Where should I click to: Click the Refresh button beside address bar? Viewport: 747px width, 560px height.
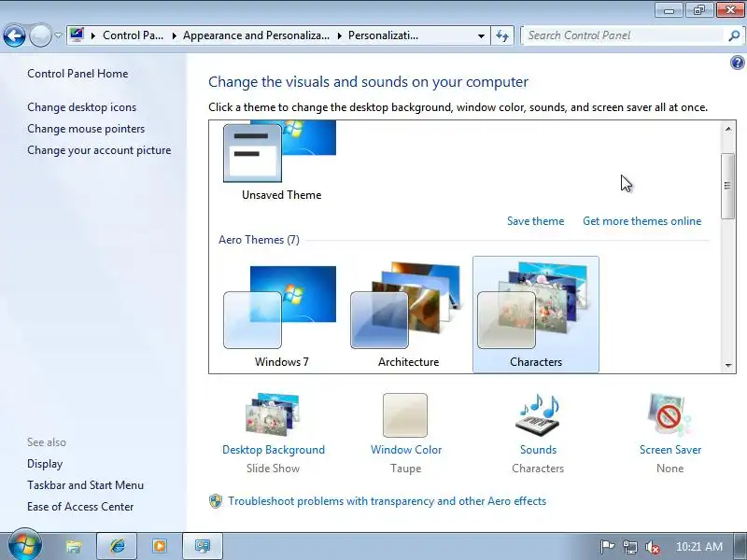(502, 35)
